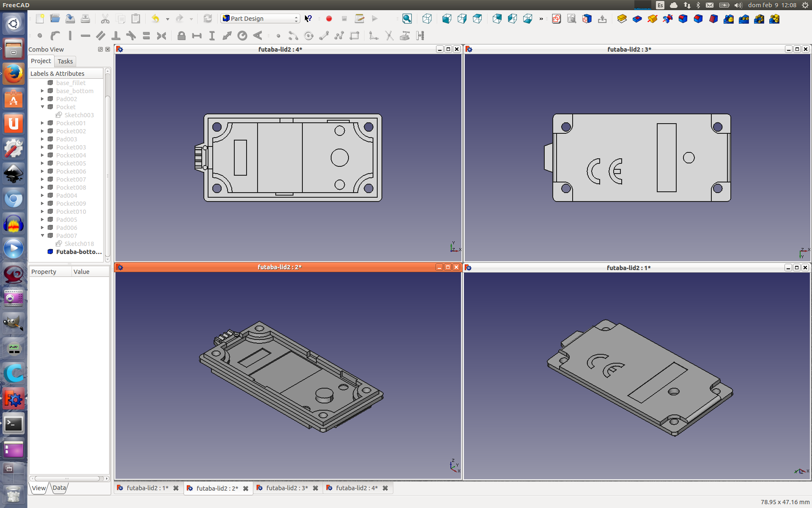
Task: Click the property panel horizontal scrollbar
Action: point(68,478)
